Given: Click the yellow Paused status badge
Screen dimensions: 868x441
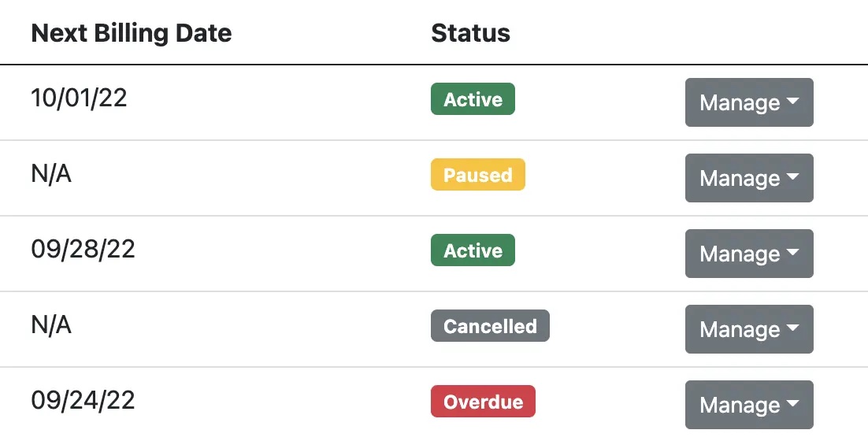Looking at the screenshot, I should (x=477, y=175).
